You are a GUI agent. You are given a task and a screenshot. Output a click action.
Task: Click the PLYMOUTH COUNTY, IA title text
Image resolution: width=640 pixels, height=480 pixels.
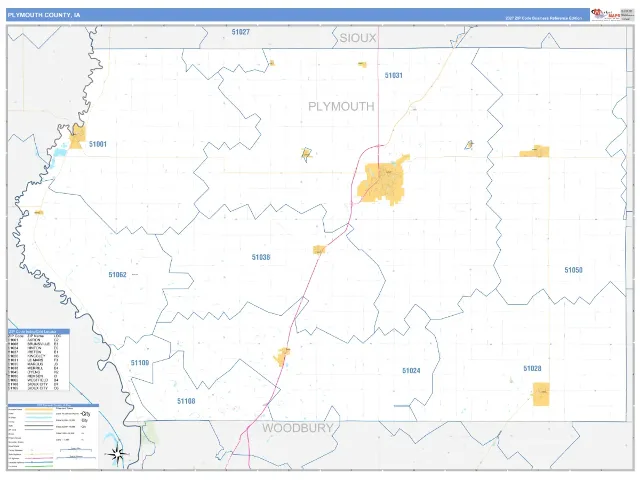44,15
